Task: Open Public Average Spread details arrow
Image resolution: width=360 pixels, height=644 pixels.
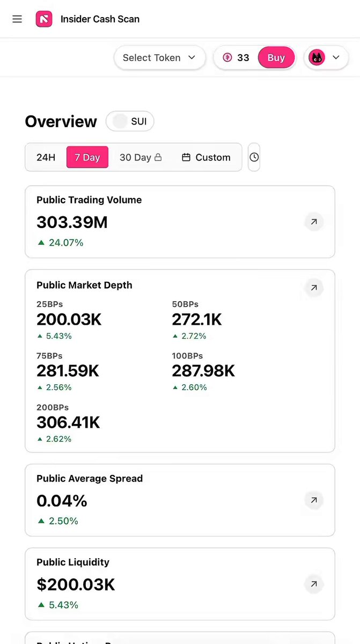Action: pyautogui.click(x=314, y=500)
